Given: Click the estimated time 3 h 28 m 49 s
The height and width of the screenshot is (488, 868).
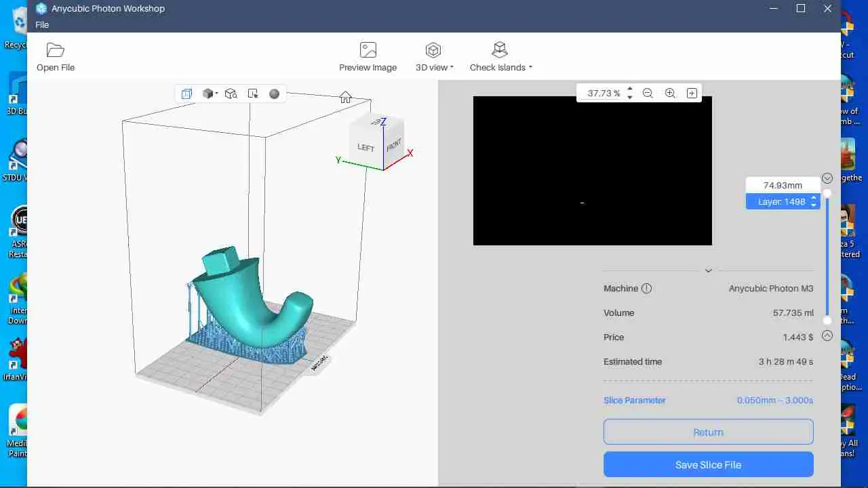Looking at the screenshot, I should (x=786, y=362).
